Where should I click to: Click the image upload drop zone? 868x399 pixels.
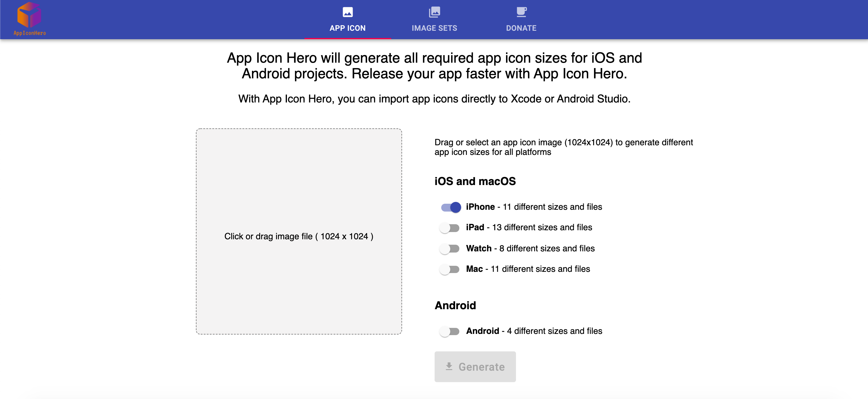299,236
